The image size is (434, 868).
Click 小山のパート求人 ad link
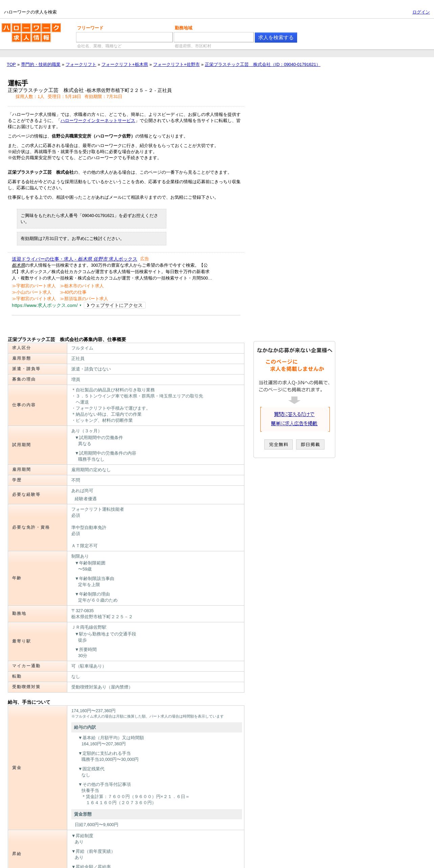pyautogui.click(x=31, y=292)
